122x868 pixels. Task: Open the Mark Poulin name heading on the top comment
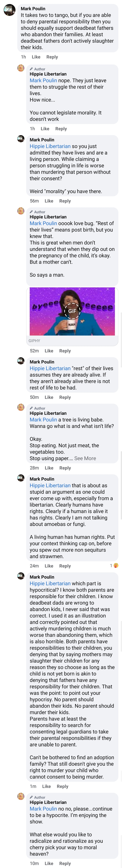(x=33, y=9)
